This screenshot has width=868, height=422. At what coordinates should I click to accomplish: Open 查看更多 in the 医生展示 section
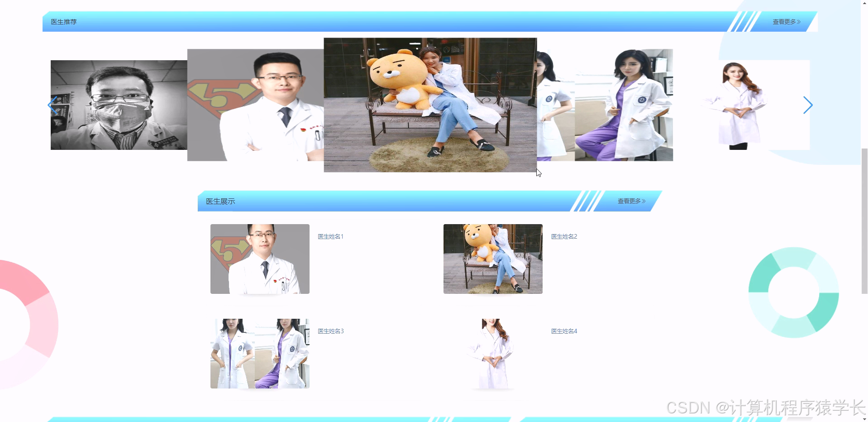click(630, 201)
